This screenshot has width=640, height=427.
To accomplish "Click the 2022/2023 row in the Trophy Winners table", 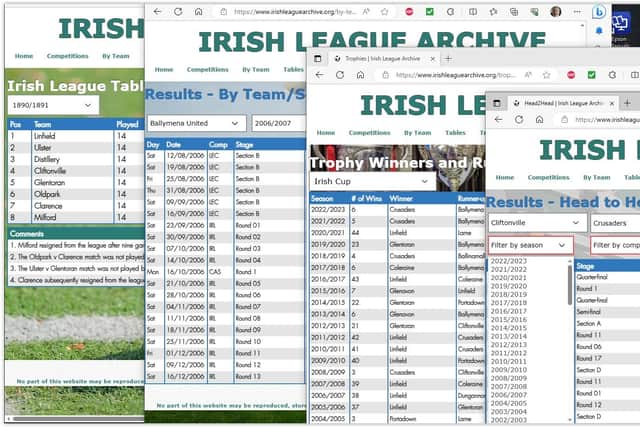I will click(x=398, y=209).
